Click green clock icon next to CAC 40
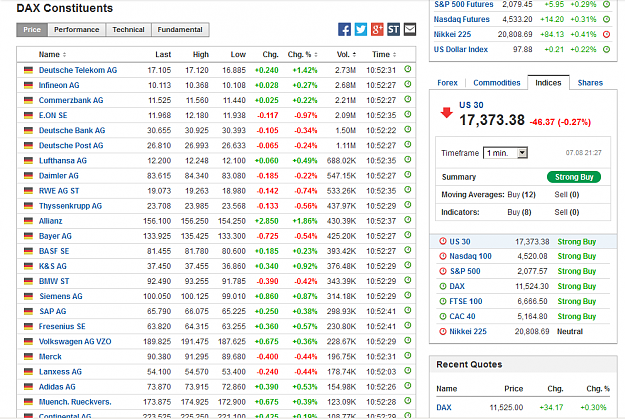 click(443, 317)
